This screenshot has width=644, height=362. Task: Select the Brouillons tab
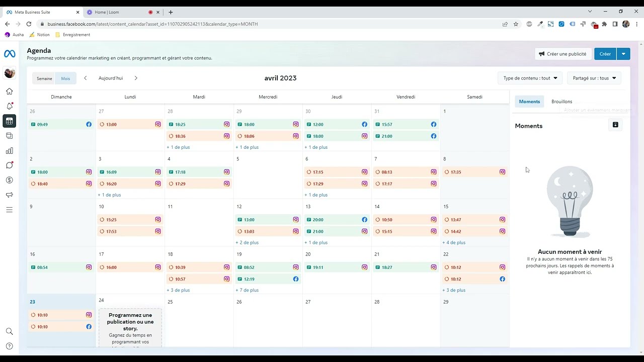(x=561, y=102)
